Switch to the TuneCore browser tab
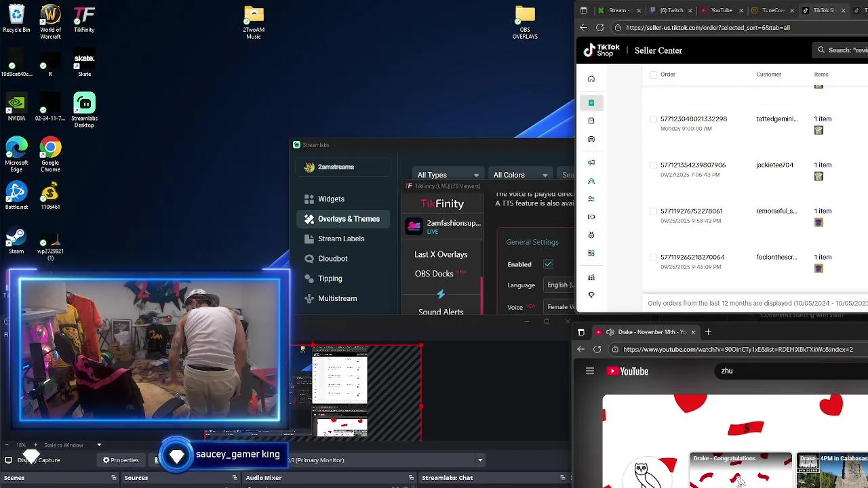Screen dimensions: 868x488 click(772, 10)
